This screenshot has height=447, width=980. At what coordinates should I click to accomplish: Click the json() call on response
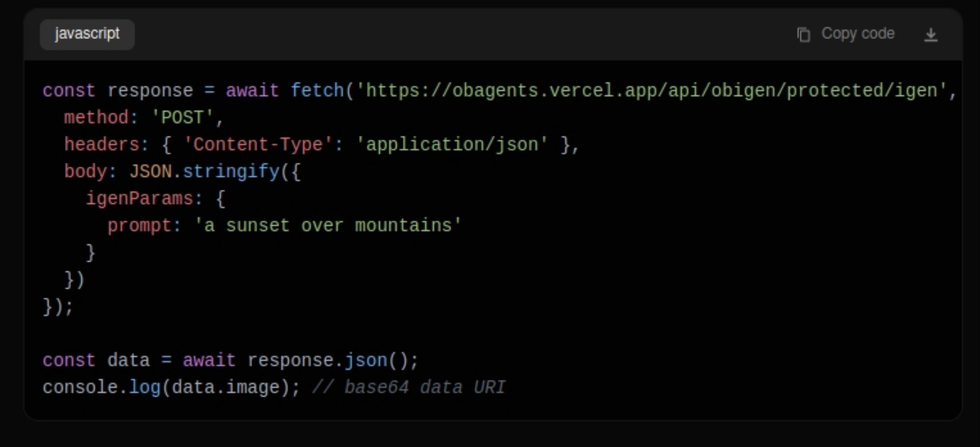coord(366,361)
